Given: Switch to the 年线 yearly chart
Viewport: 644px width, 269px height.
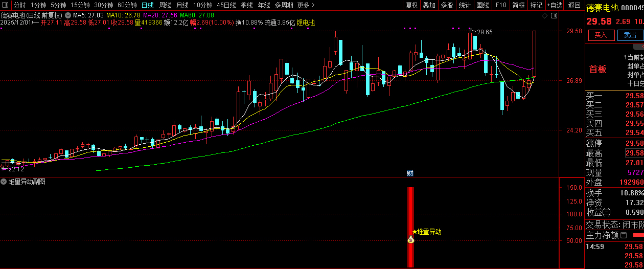Looking at the screenshot, I should pyautogui.click(x=264, y=5).
